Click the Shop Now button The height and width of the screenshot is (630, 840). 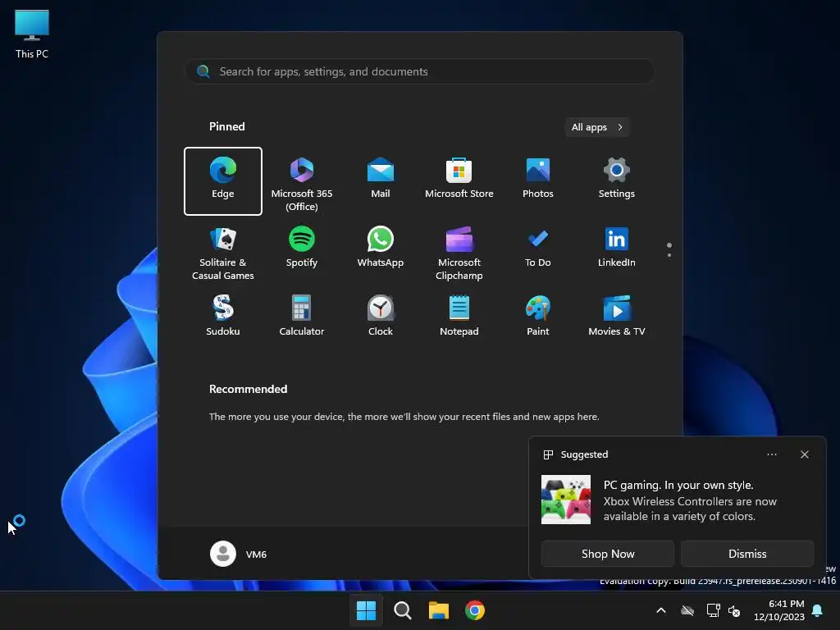[608, 554]
